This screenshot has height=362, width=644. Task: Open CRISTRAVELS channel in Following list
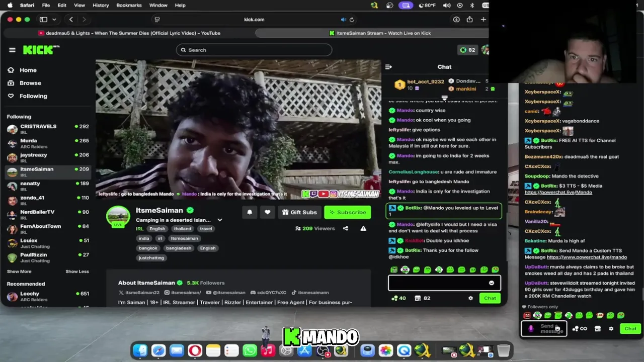(x=48, y=129)
